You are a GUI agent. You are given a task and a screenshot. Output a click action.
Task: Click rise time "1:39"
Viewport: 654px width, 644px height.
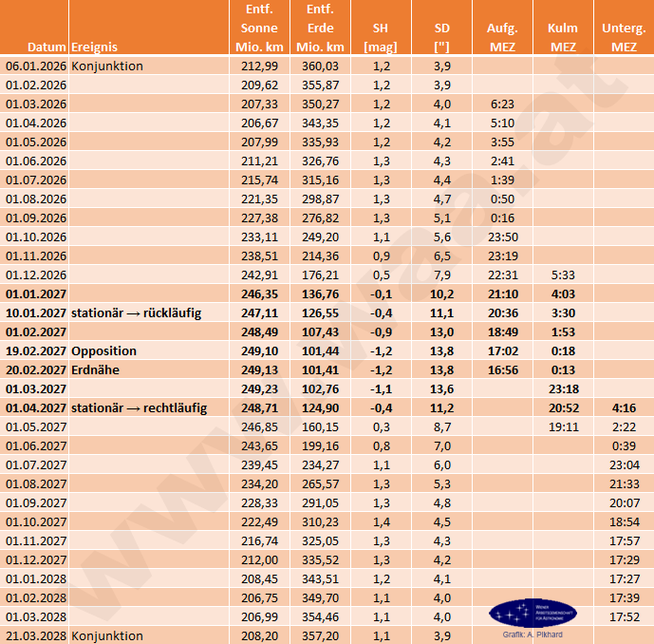[502, 180]
